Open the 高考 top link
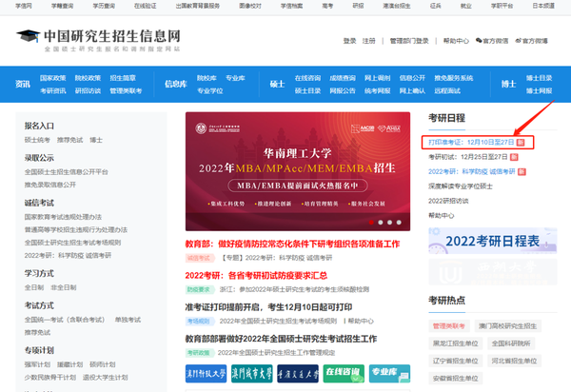Screen dimensions: 571x392 (x=327, y=6)
